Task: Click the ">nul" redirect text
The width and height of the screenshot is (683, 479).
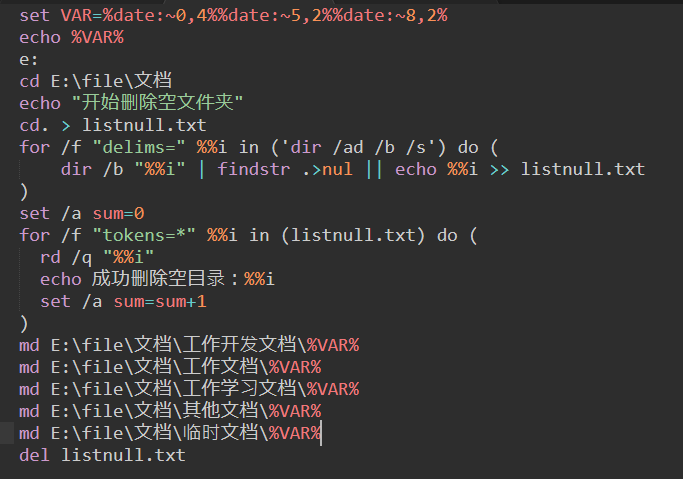Action: [x=331, y=169]
